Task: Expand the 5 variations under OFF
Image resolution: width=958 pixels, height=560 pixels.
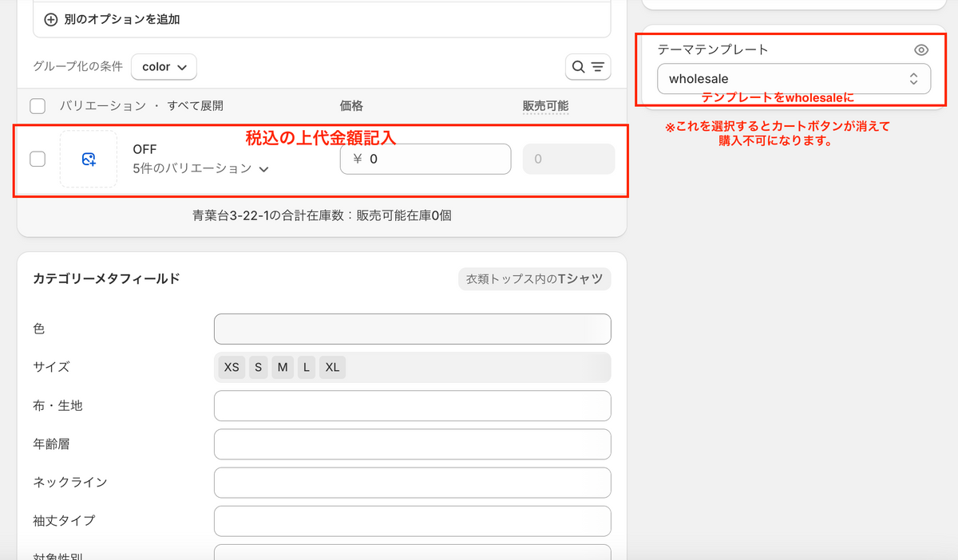Action: coord(200,168)
